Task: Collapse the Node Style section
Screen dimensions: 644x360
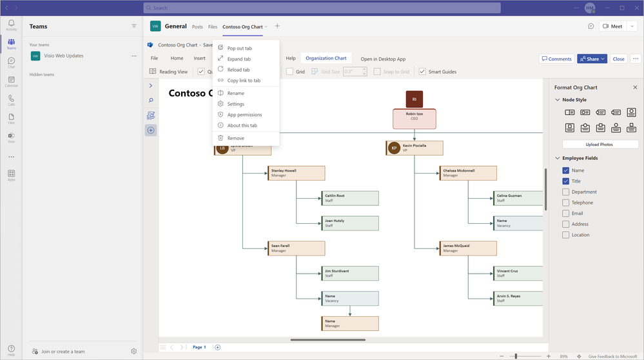Action: pos(558,99)
